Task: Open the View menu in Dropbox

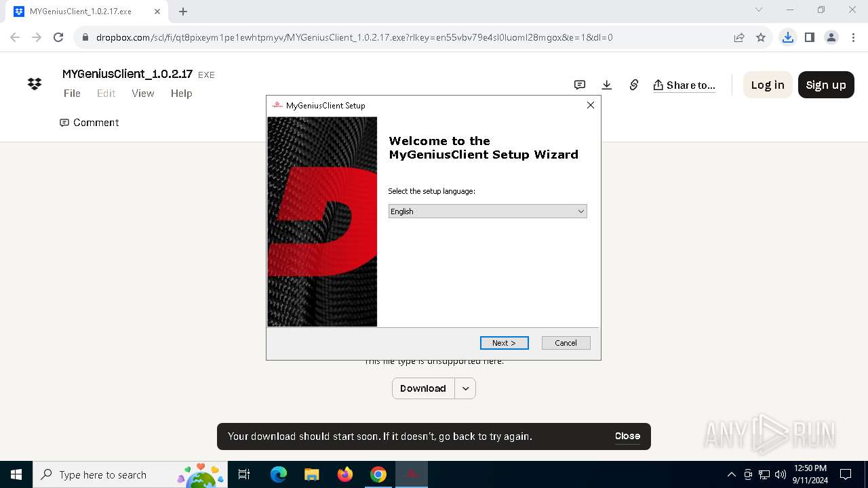Action: (x=142, y=94)
